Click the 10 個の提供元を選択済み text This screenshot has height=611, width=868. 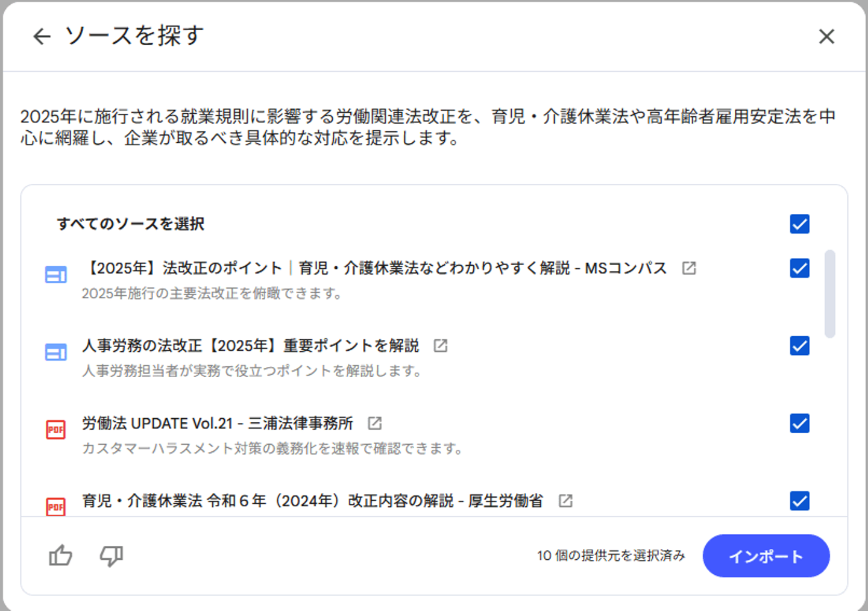[x=611, y=556]
